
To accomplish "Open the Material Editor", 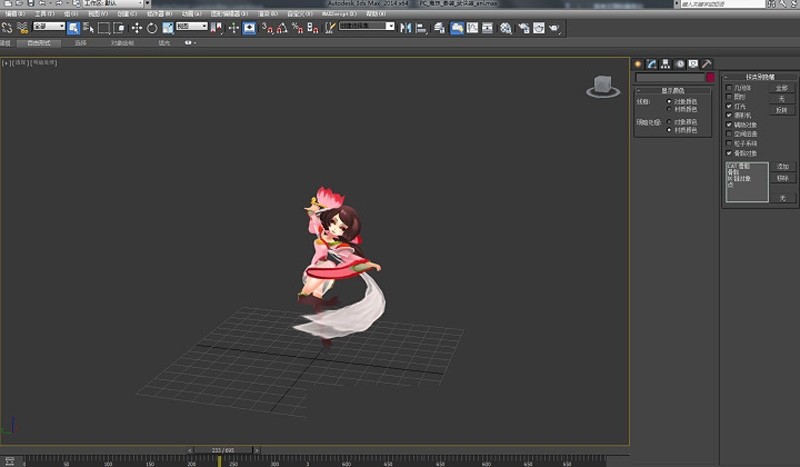I will (x=506, y=28).
